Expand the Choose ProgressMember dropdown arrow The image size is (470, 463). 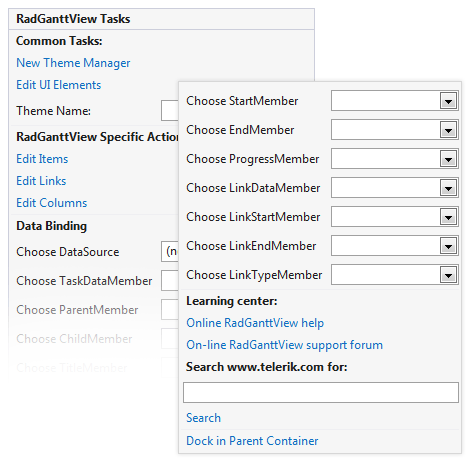click(448, 159)
